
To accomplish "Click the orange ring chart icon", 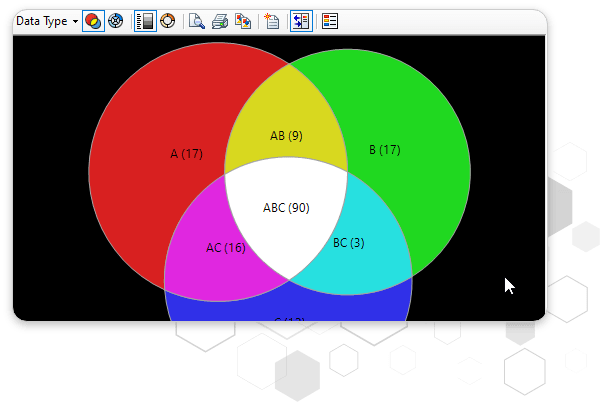I will click(x=168, y=21).
